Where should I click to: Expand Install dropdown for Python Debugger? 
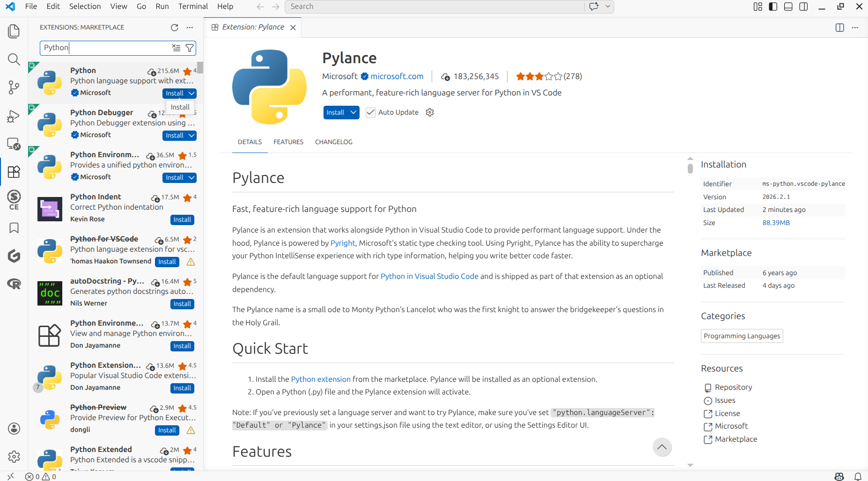pyautogui.click(x=191, y=136)
